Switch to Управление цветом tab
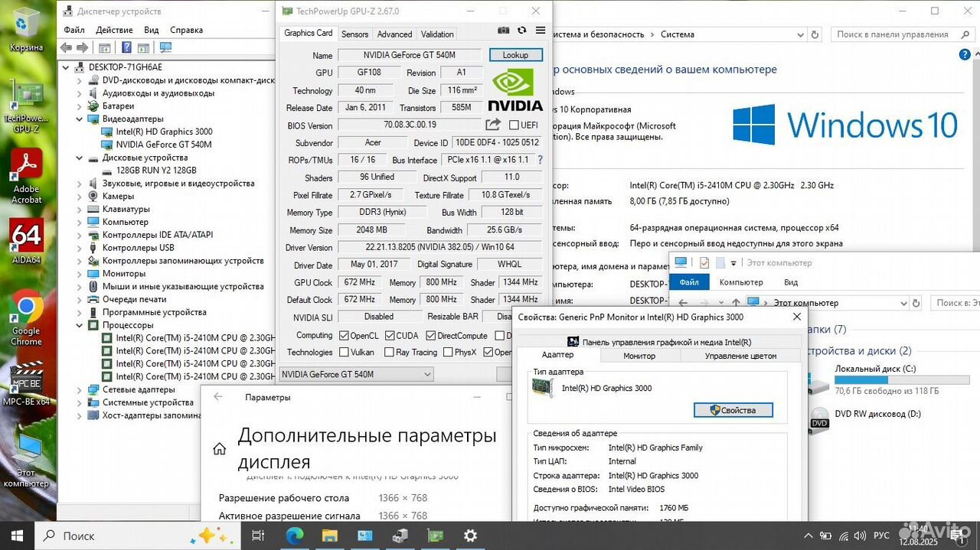 pos(740,356)
